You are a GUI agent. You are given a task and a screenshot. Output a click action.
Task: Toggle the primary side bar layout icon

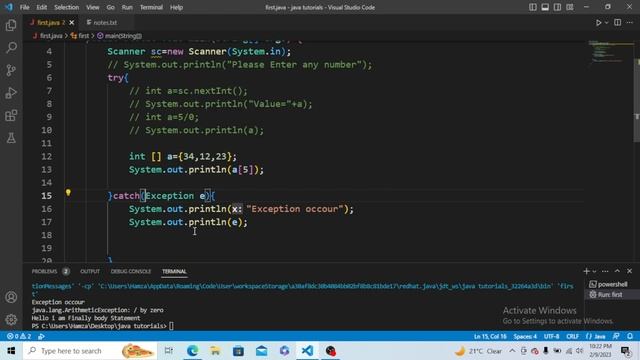click(x=533, y=7)
